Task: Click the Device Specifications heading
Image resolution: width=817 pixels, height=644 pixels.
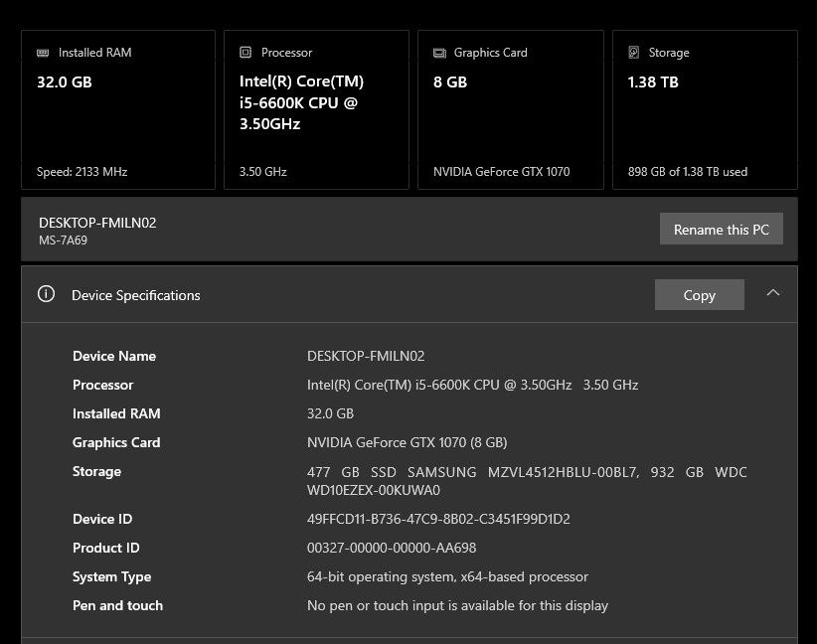Action: (x=135, y=295)
